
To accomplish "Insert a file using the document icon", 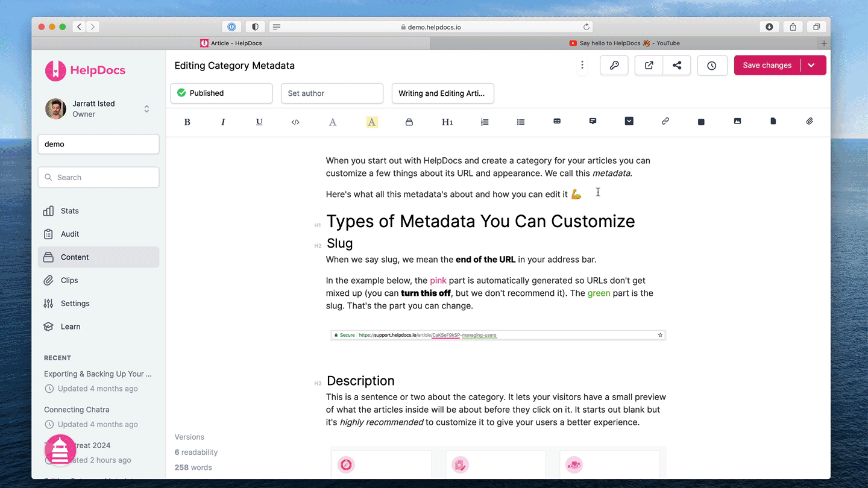I will click(773, 121).
